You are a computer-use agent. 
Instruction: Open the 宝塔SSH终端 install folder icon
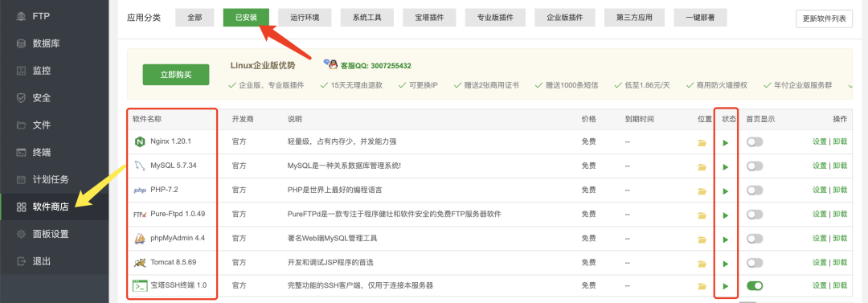pos(702,286)
